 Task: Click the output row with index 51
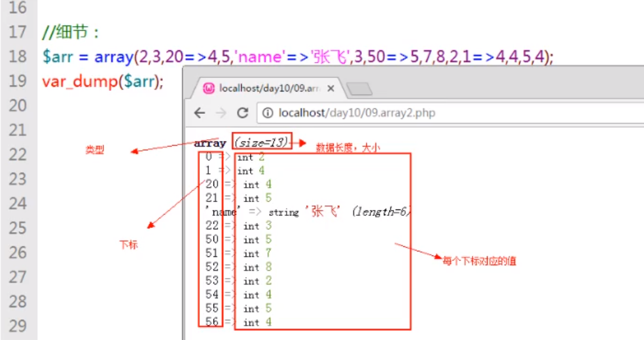[238, 254]
